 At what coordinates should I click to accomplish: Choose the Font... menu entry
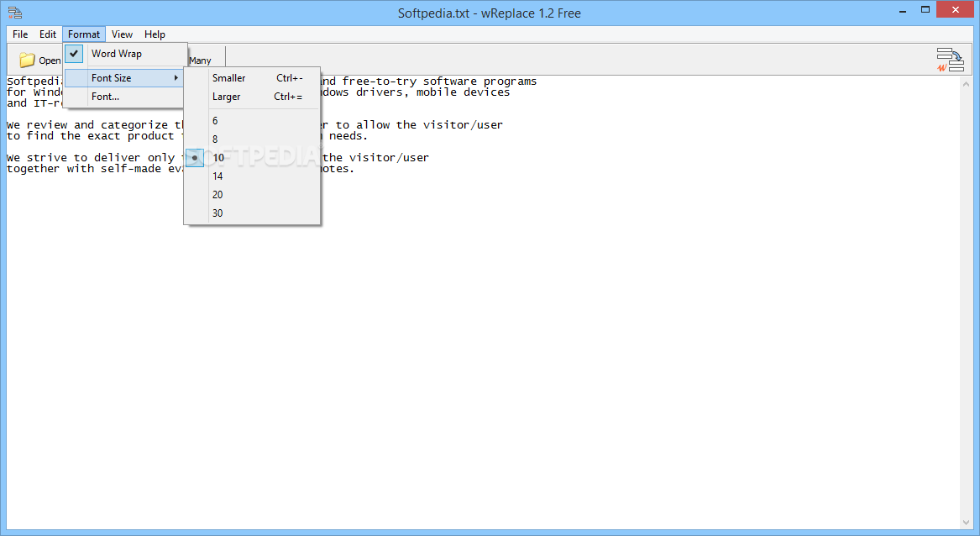124,97
